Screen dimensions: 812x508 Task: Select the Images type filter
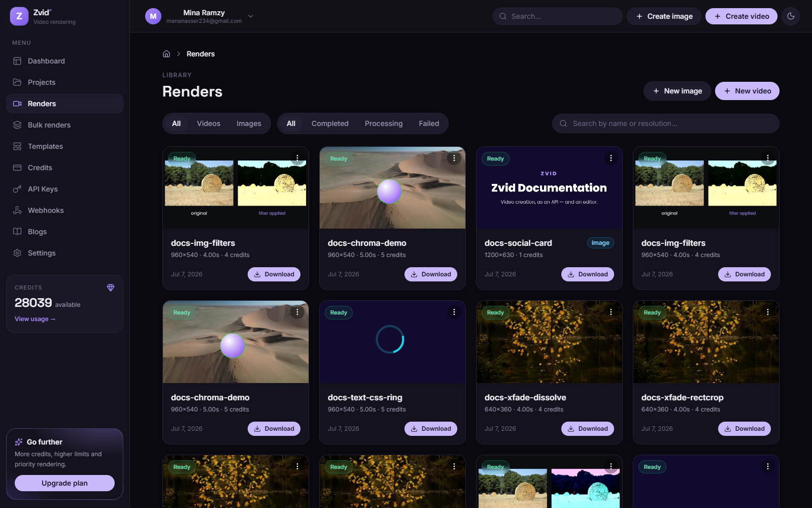pyautogui.click(x=249, y=123)
